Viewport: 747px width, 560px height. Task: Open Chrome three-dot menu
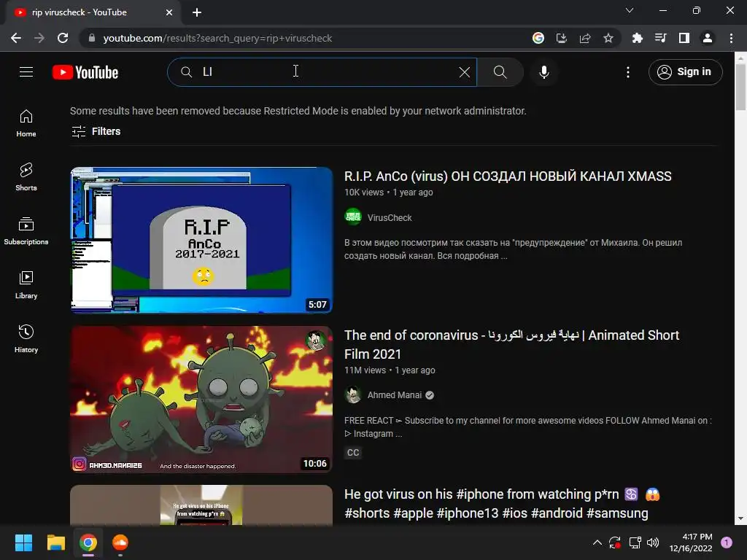[x=731, y=38]
